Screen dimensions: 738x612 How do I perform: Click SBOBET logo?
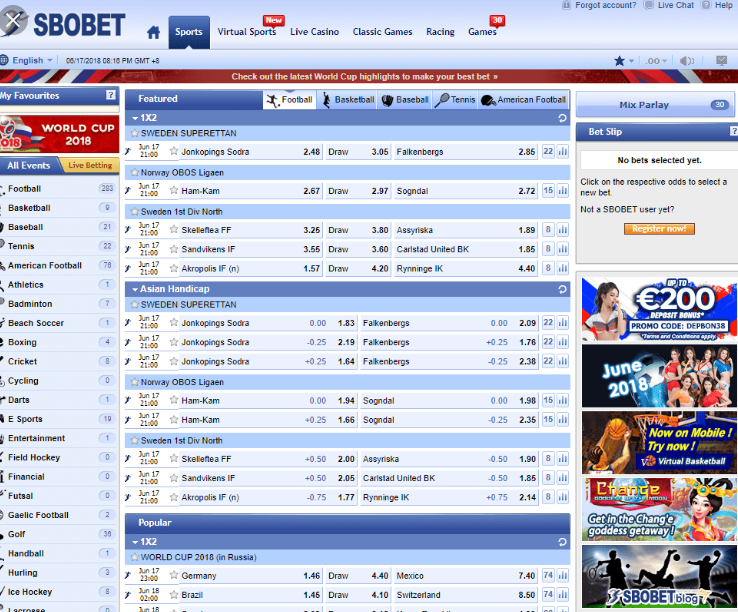(63, 24)
